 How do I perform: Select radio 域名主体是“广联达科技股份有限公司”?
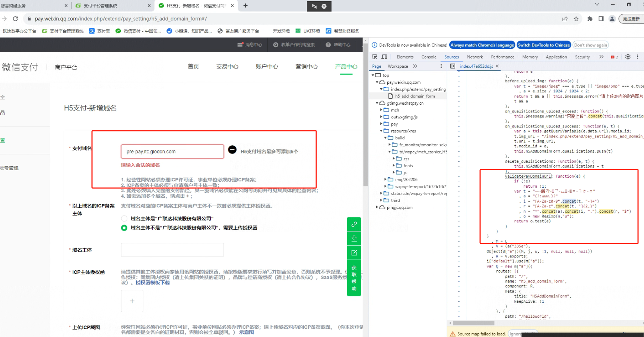(124, 219)
